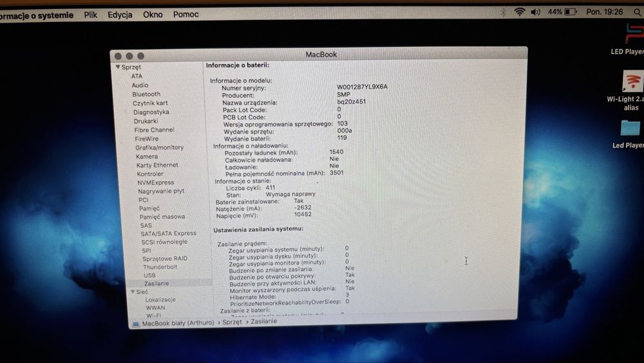
Task: Select SCSI równoległe in the sidebar
Action: point(164,242)
